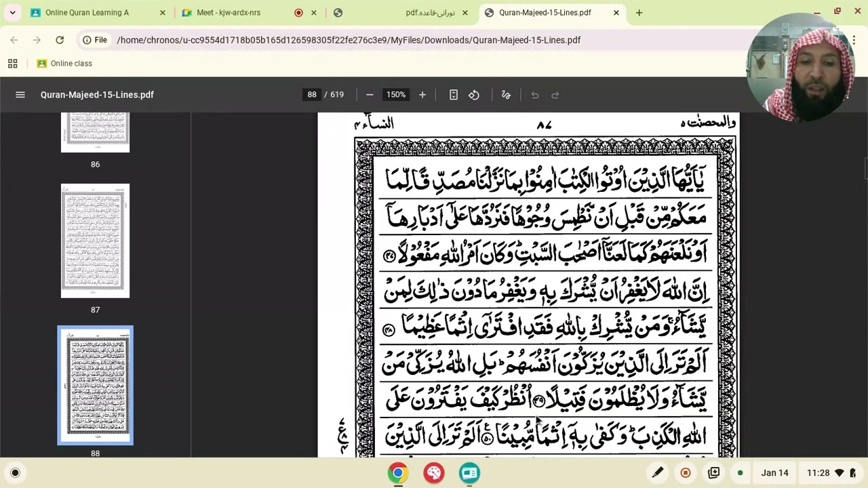Image resolution: width=868 pixels, height=488 pixels.
Task: Open a new browser tab
Action: [x=639, y=12]
